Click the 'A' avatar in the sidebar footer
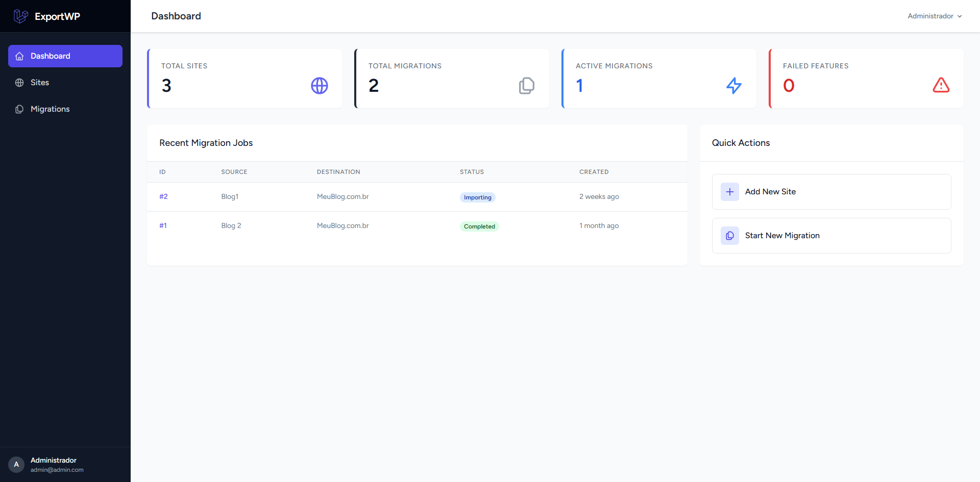The image size is (980, 482). (16, 465)
